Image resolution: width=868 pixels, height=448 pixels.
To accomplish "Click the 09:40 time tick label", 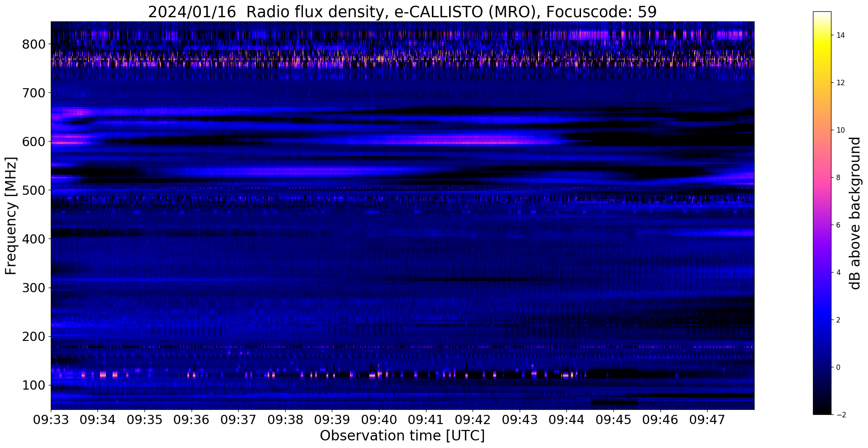I will (x=379, y=420).
